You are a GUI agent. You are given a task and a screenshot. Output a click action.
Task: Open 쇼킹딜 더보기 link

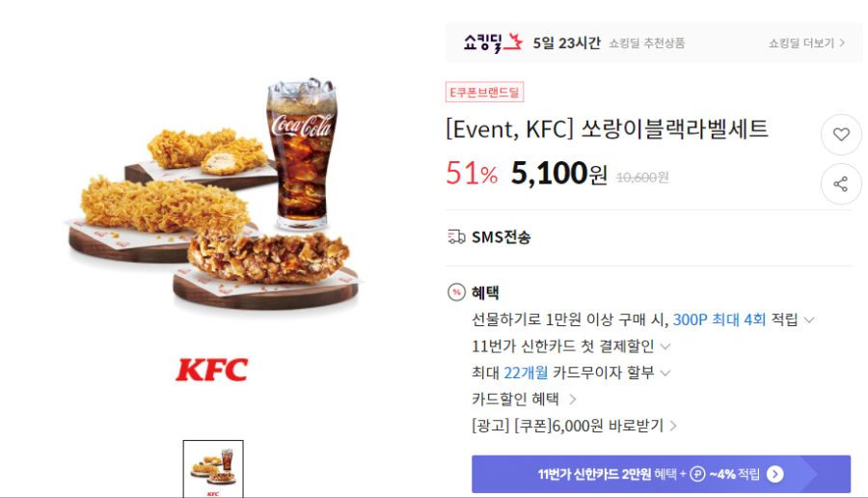point(806,43)
